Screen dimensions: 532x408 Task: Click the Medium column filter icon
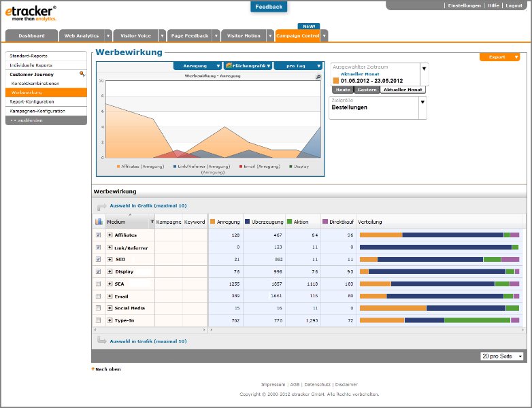152,222
